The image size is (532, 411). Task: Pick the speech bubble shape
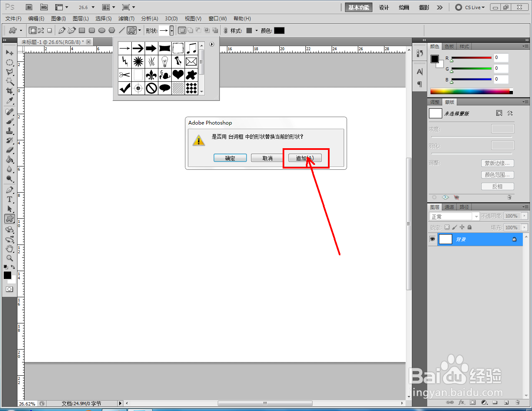coord(165,88)
